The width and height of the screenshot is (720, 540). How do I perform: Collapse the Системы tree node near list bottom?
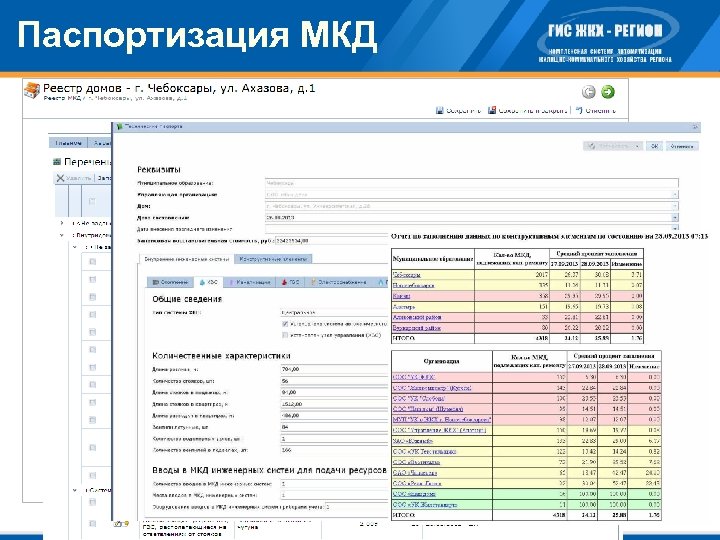74,490
